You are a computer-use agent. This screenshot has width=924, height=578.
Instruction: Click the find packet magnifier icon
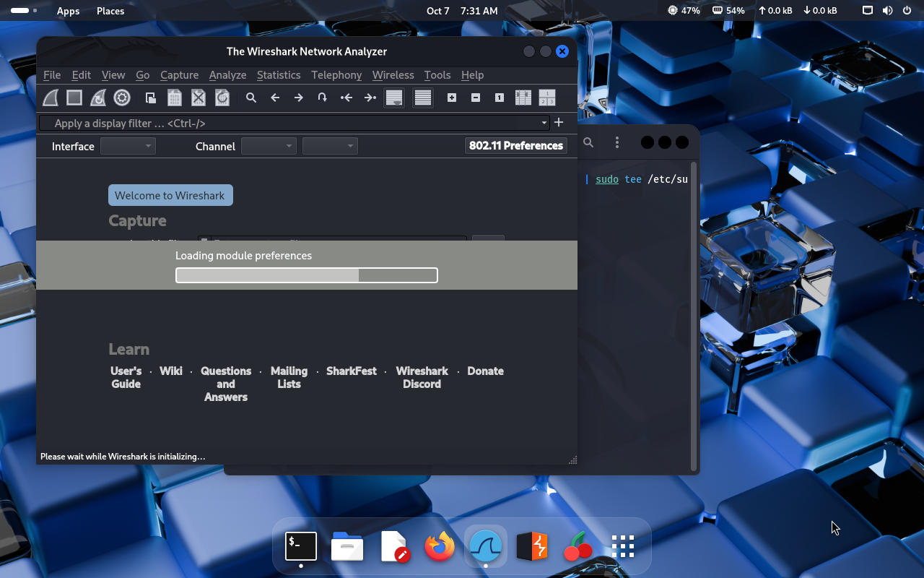coord(251,98)
